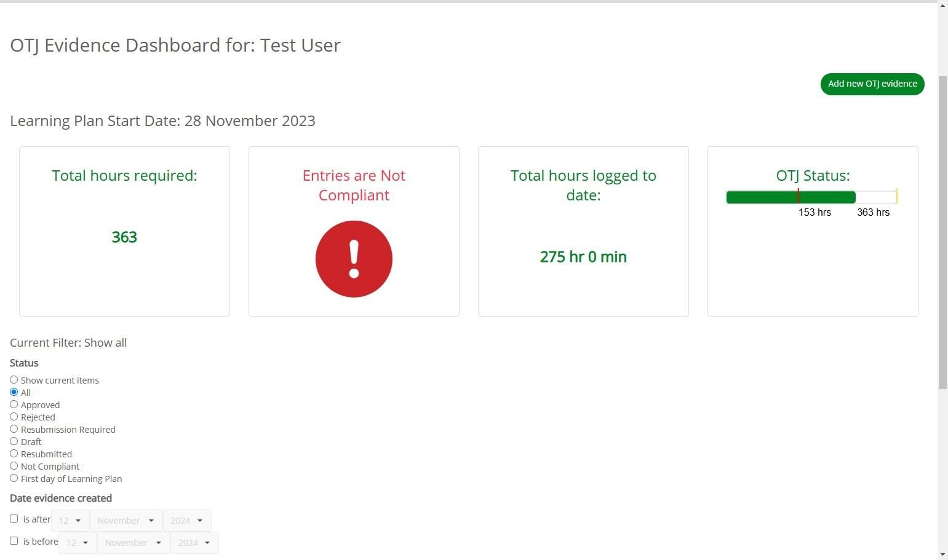Viewport: 948px width, 560px height.
Task: Select First day of Learning Plan
Action: [14, 478]
